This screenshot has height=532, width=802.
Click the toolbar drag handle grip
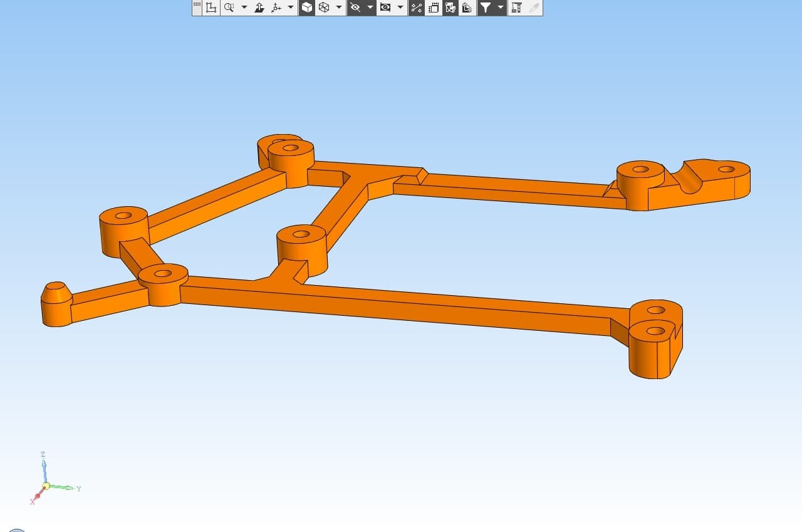coord(197,5)
